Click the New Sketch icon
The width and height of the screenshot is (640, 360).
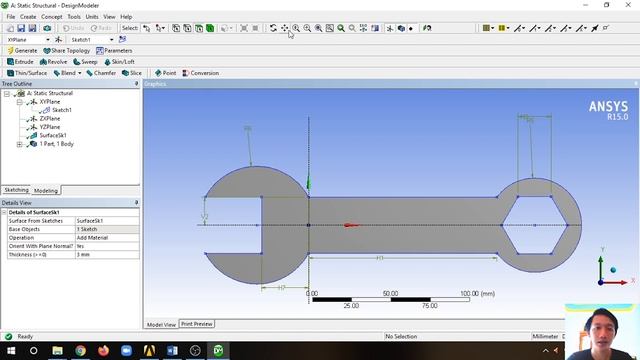[122, 40]
